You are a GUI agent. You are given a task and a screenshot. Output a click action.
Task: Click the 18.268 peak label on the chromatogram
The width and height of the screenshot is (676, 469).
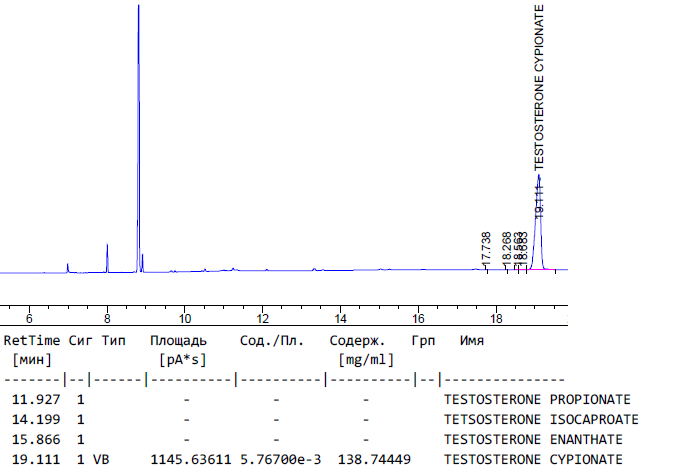pyautogui.click(x=507, y=248)
